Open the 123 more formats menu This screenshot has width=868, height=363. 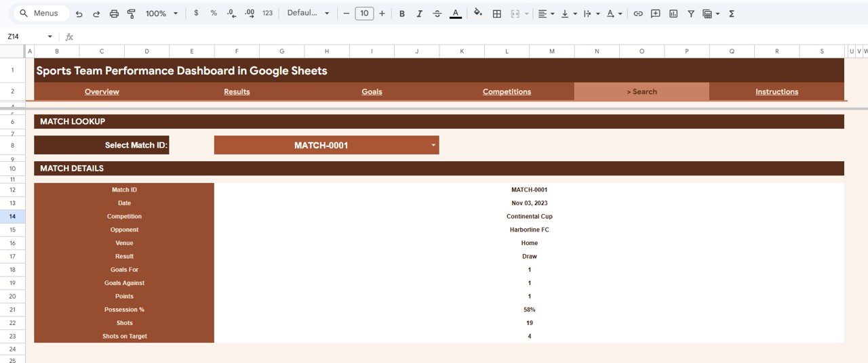coord(267,14)
